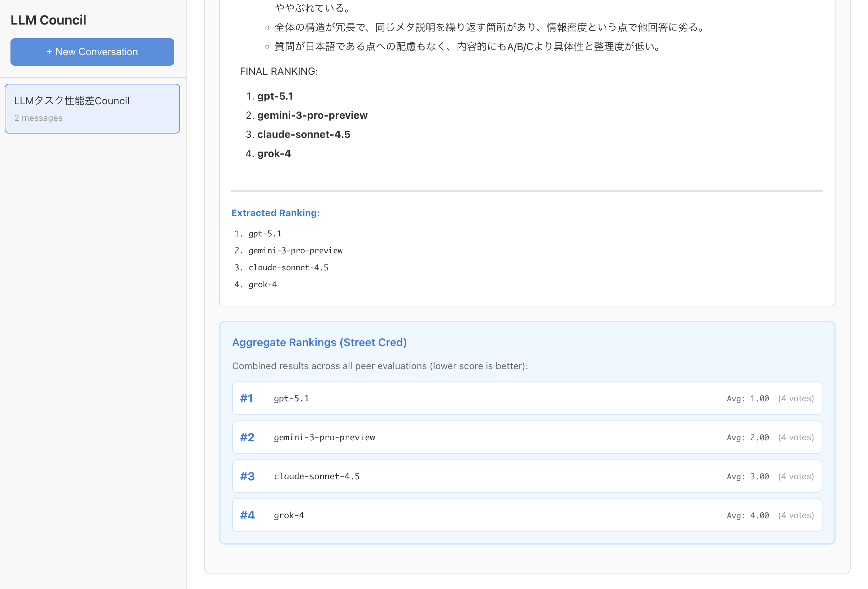
Task: Click the Avg: 1.00 score for gpt-5.1
Action: click(x=747, y=398)
